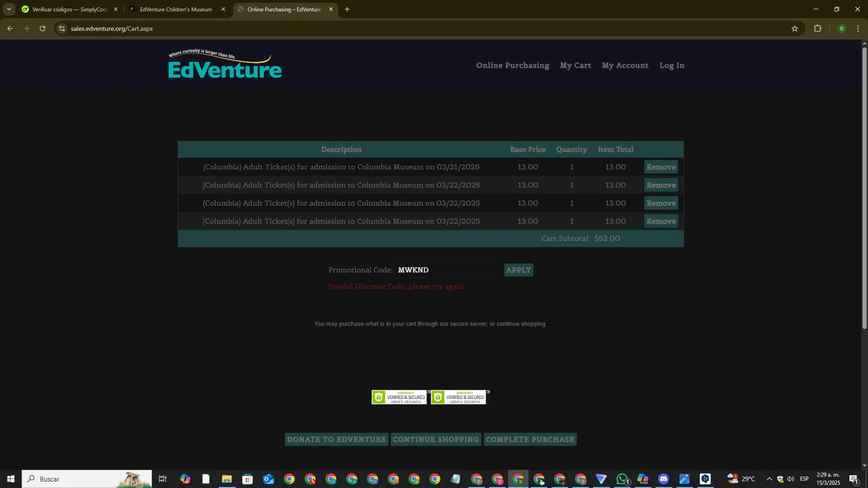This screenshot has height=488, width=868.
Task: Apply the promotional code
Action: [x=518, y=270]
